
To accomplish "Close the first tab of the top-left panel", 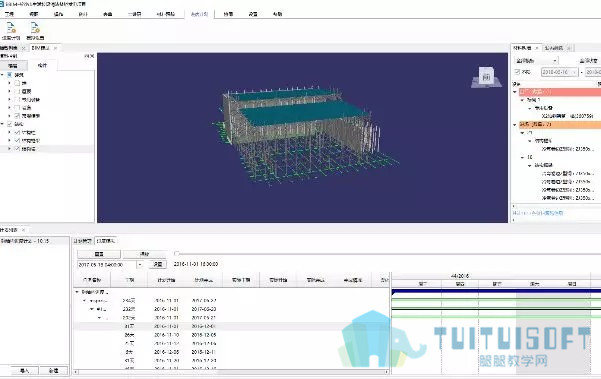I will coord(24,48).
